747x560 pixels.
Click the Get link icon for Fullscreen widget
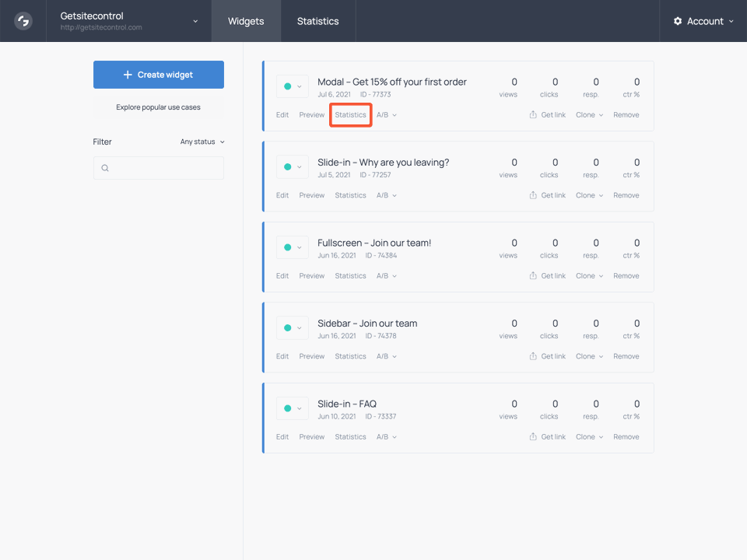[x=531, y=275]
